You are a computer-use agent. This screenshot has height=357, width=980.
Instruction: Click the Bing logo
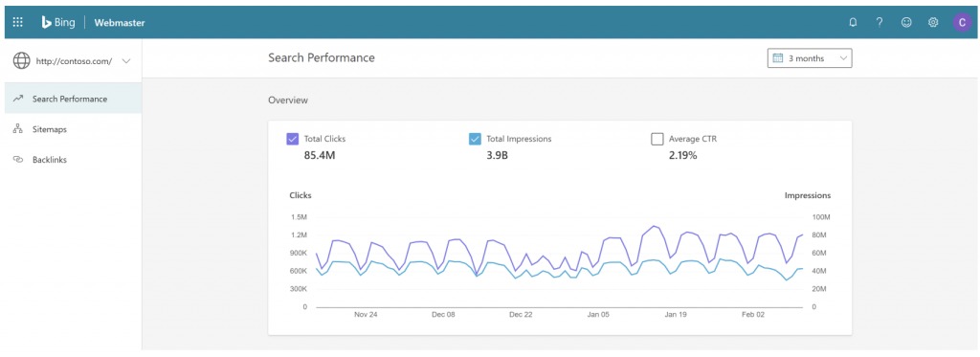point(58,23)
